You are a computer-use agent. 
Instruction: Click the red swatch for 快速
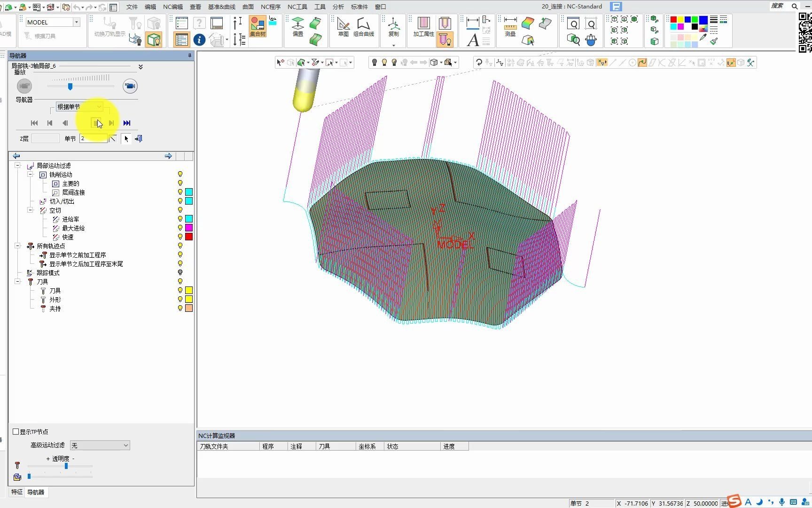click(189, 237)
